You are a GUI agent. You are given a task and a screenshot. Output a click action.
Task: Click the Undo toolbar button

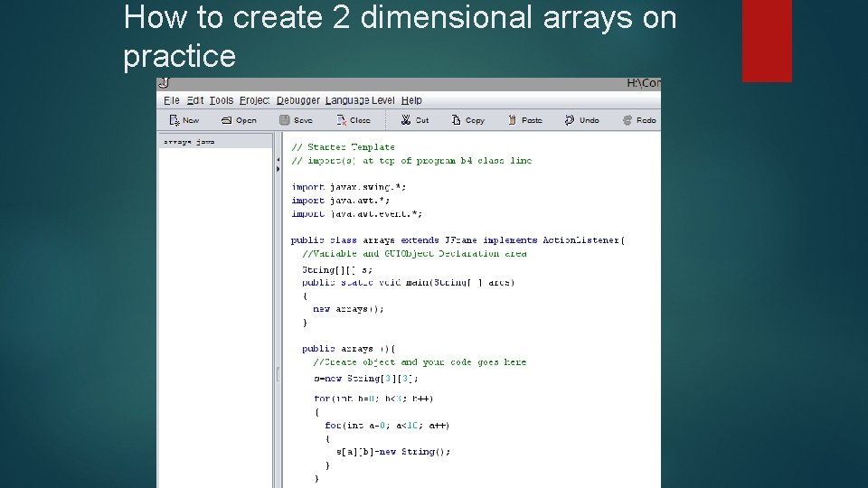581,120
